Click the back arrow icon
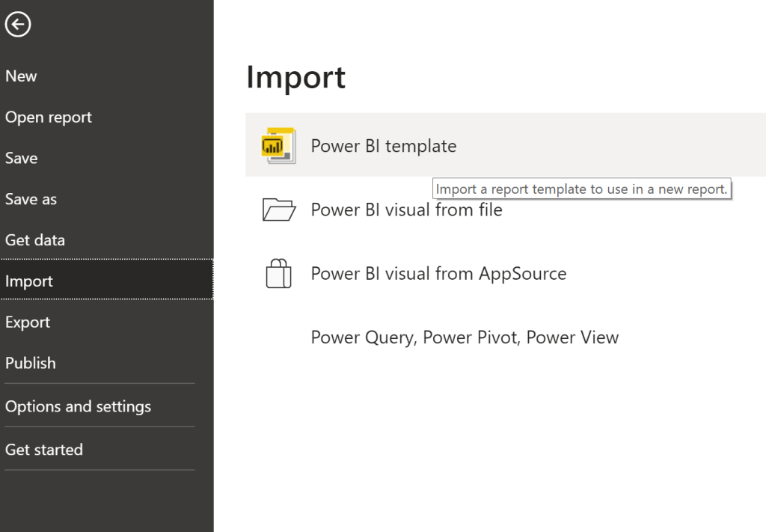This screenshot has width=766, height=532. (x=18, y=25)
